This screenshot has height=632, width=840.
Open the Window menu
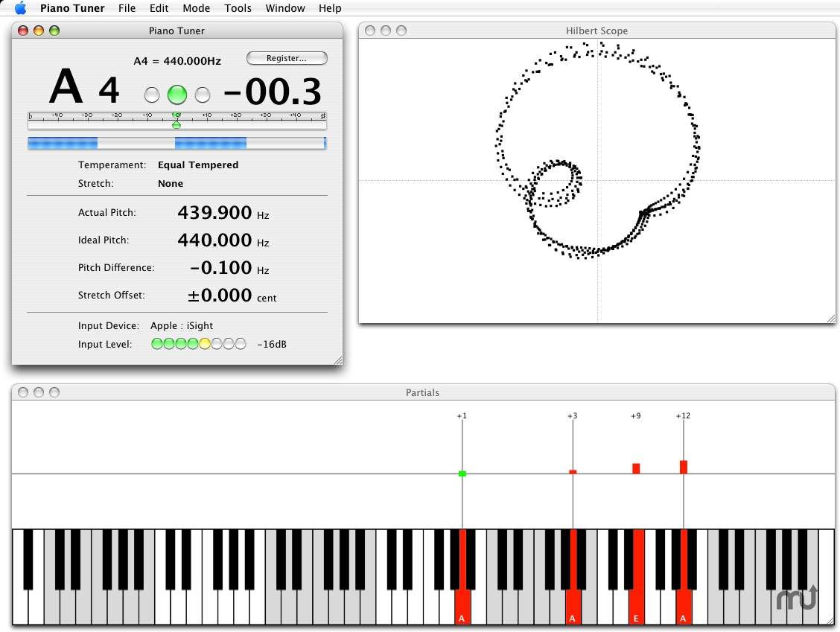(285, 8)
